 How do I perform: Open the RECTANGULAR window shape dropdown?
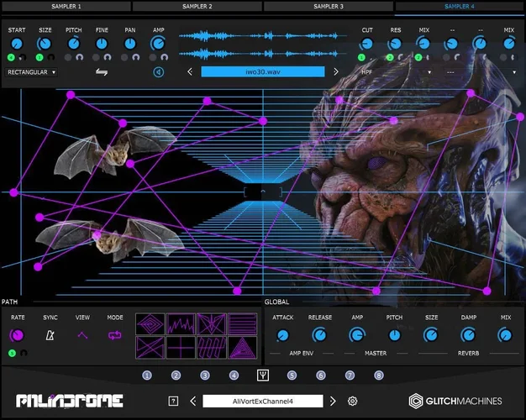[31, 72]
